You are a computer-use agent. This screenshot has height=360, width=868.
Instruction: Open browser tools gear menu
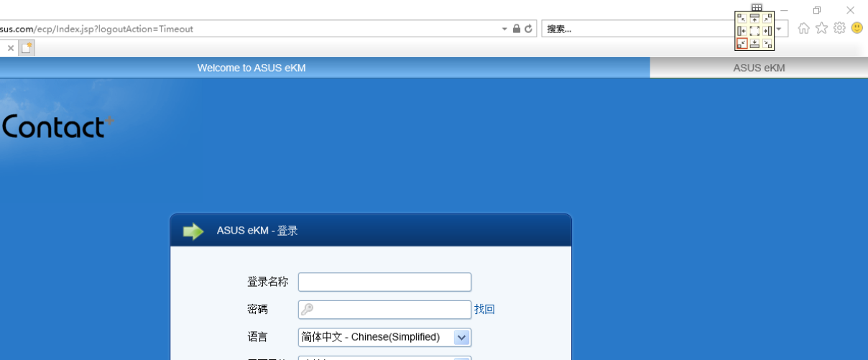(839, 28)
